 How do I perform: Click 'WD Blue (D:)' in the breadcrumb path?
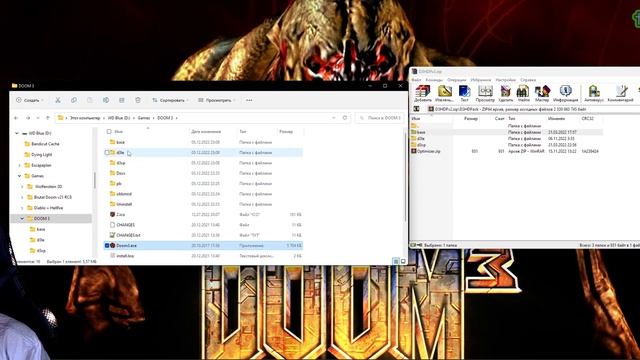pos(119,118)
